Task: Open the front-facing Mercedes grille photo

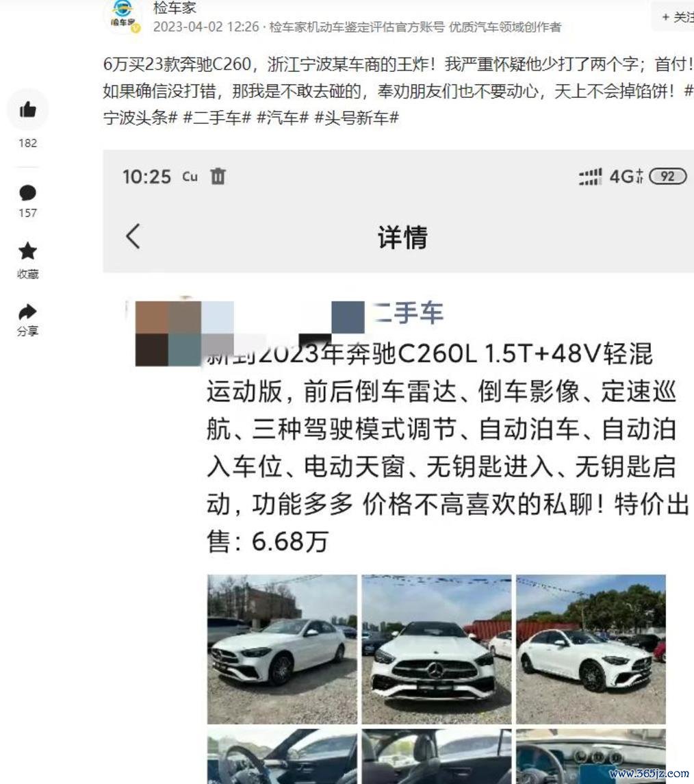Action: click(x=437, y=649)
